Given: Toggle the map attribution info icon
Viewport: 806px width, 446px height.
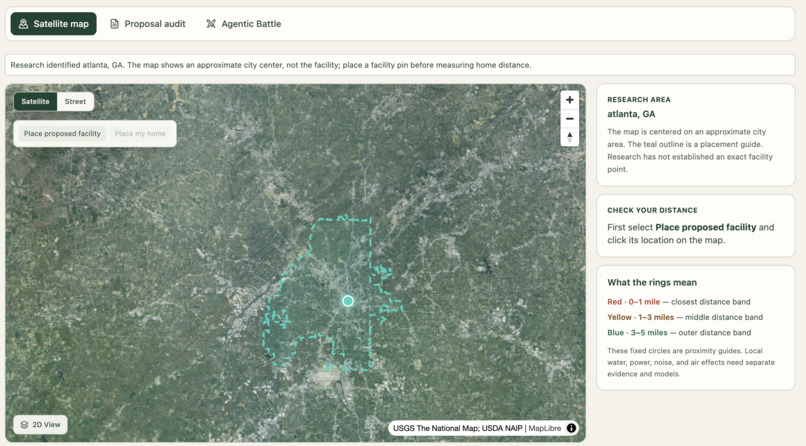Looking at the screenshot, I should coord(571,428).
